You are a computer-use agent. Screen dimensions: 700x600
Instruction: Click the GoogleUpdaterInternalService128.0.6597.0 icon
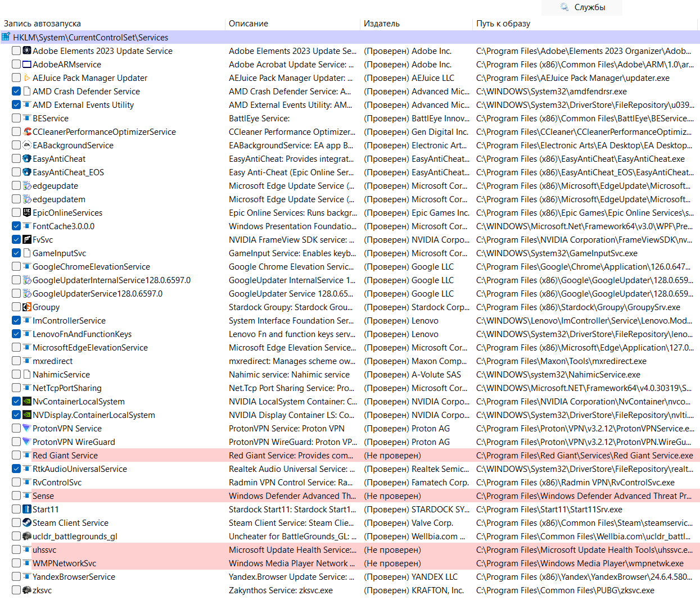26,280
